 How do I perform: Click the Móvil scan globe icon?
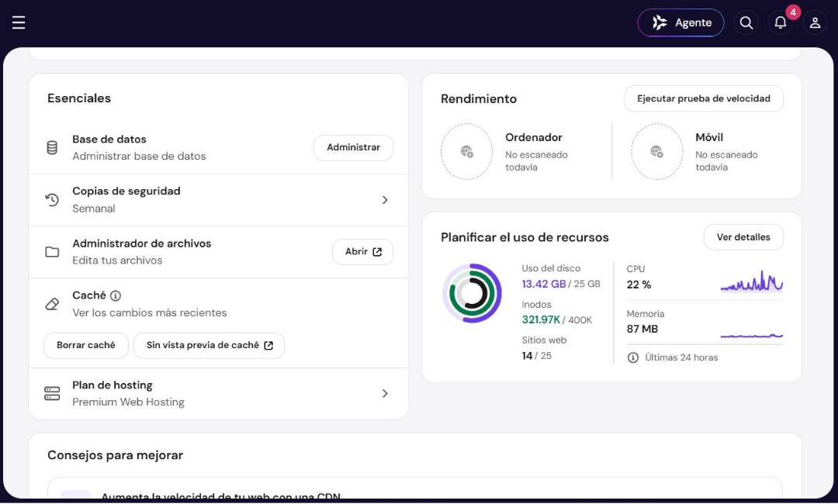click(x=657, y=152)
